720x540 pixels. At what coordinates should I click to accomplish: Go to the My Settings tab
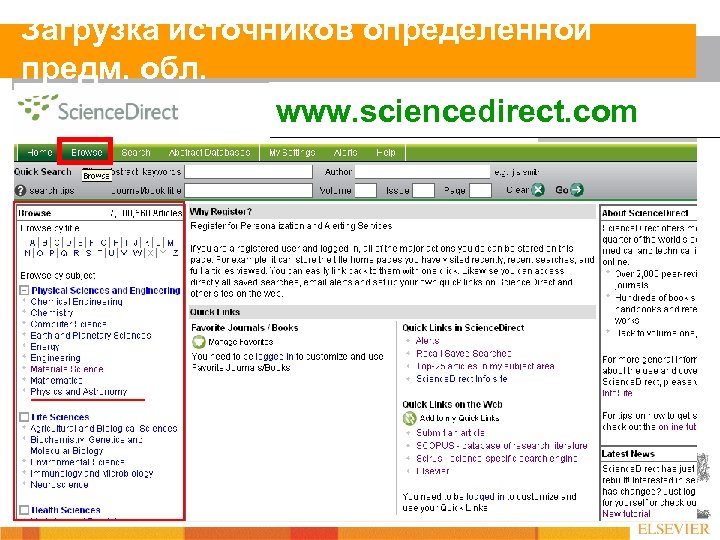point(292,152)
